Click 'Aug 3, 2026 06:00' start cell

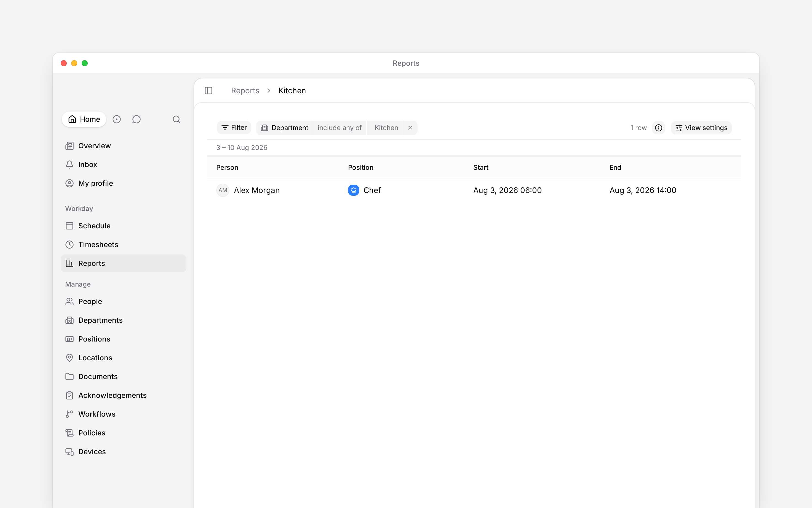507,190
